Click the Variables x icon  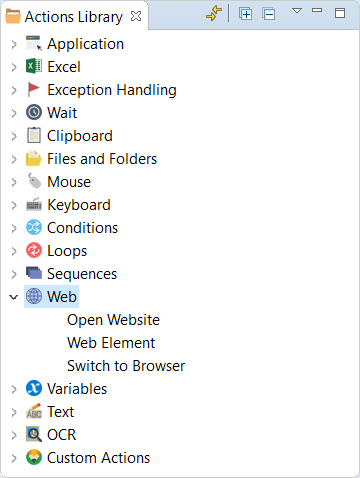[x=34, y=388]
